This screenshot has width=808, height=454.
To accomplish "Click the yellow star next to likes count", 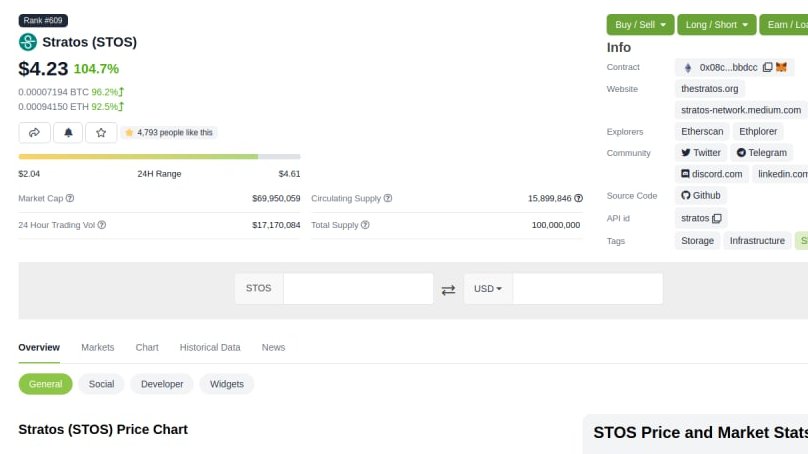I will [129, 132].
